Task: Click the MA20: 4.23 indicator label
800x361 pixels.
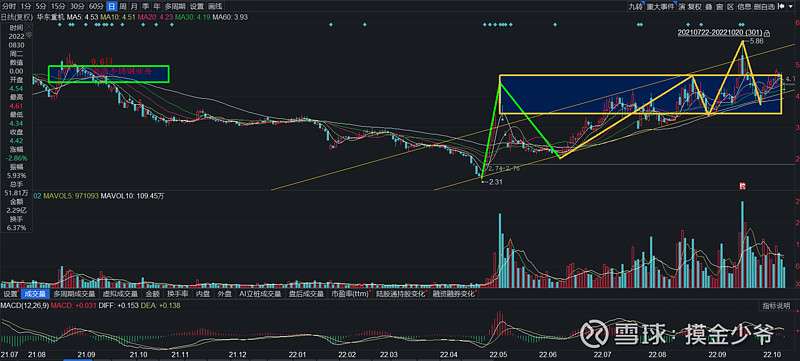Action: 155,17
